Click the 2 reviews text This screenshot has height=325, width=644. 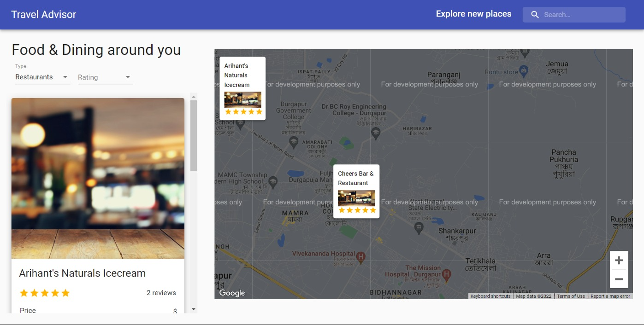pyautogui.click(x=161, y=293)
